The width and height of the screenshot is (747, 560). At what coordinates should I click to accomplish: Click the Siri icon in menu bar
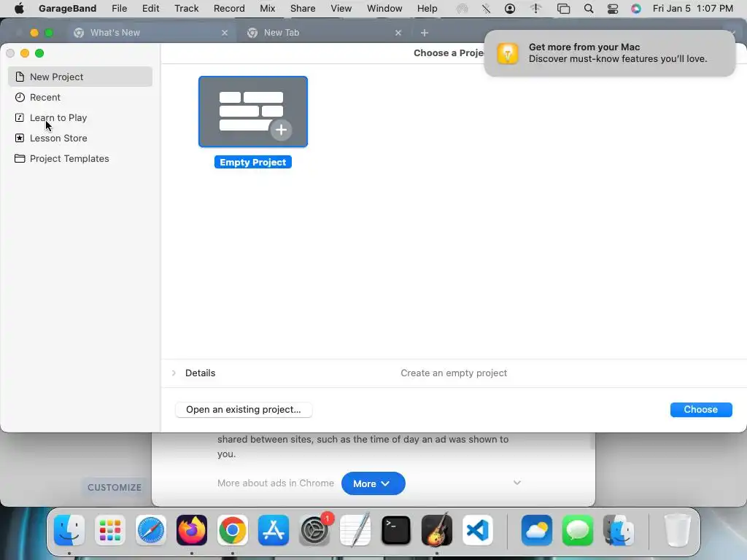[636, 9]
